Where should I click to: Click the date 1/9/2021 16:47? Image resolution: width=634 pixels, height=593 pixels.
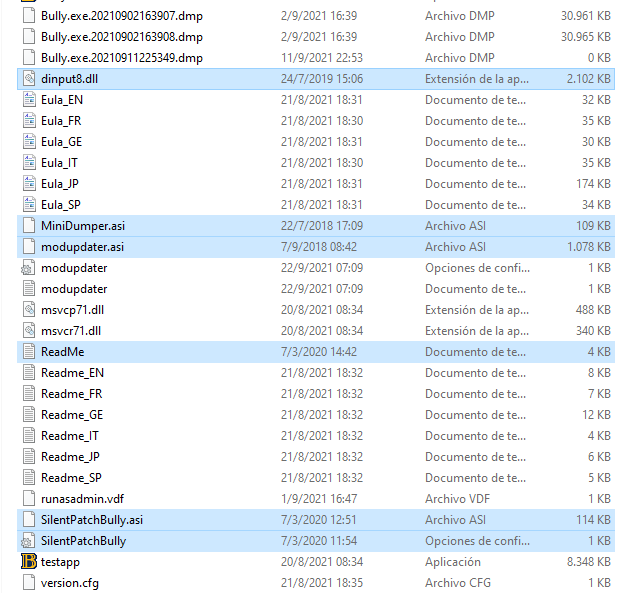click(x=319, y=499)
